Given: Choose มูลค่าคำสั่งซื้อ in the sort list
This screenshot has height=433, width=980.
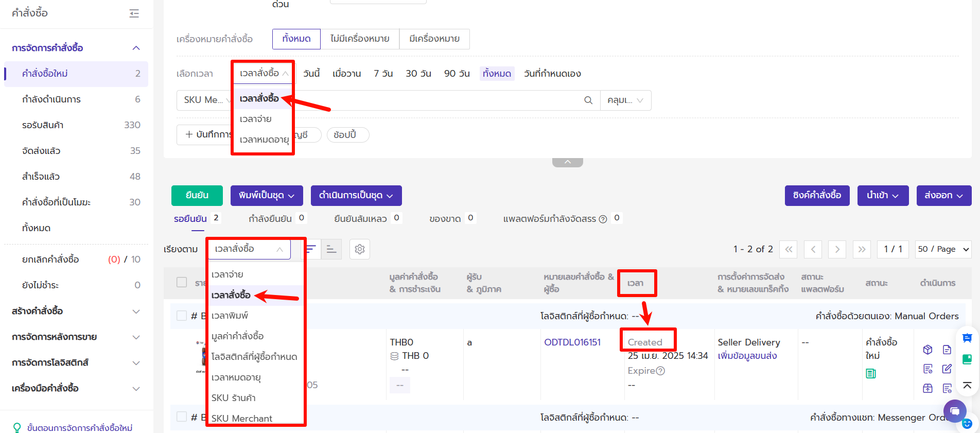Looking at the screenshot, I should tap(256, 336).
